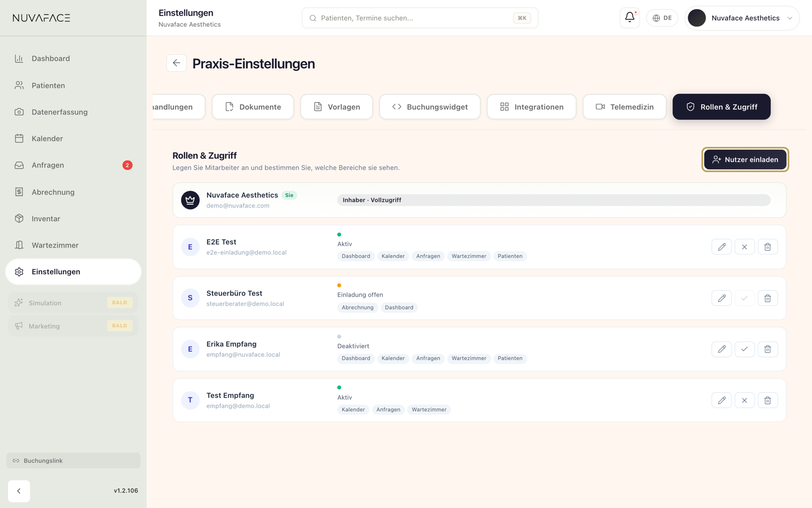
Task: Open Abrechnung in the sidebar
Action: (x=73, y=192)
